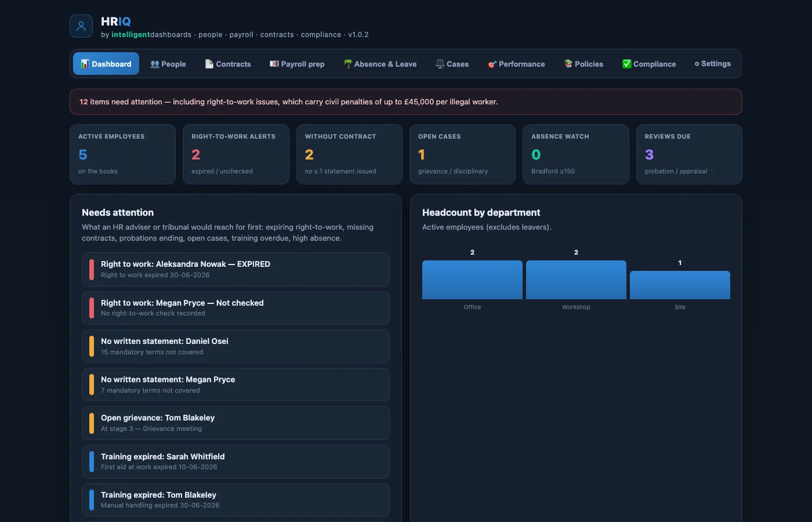This screenshot has height=522, width=812.
Task: Open No written statement: Megan Pryce item
Action: click(x=235, y=385)
